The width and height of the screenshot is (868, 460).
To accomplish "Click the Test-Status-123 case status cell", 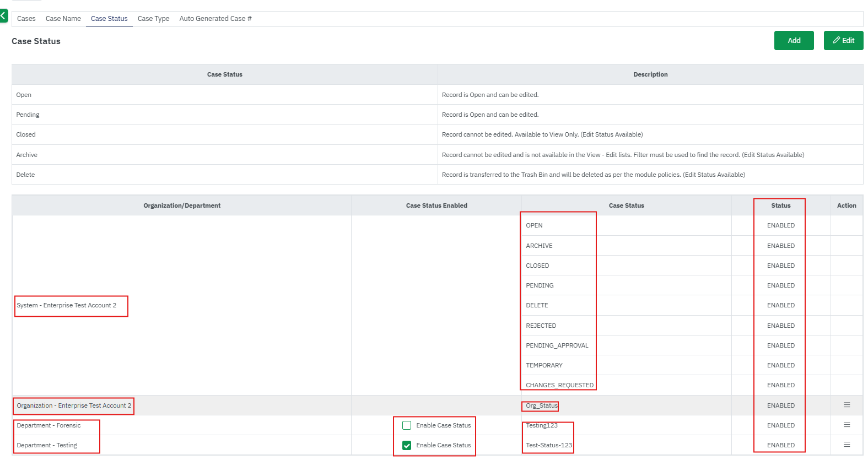I will pyautogui.click(x=548, y=445).
